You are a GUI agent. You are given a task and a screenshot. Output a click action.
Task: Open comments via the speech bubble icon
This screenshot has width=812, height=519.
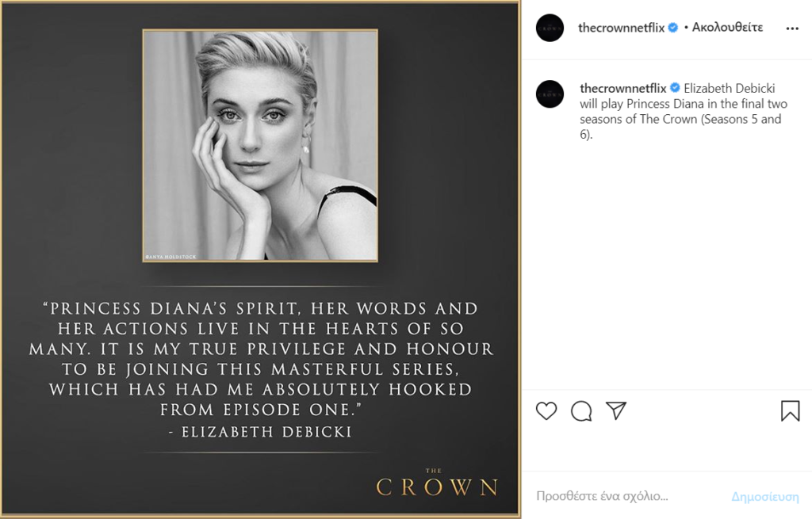(x=581, y=410)
